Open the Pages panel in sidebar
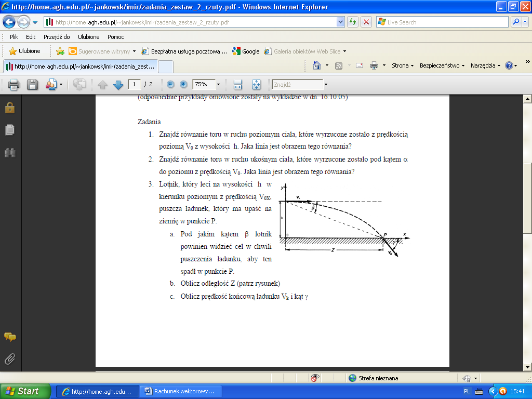 [10, 130]
